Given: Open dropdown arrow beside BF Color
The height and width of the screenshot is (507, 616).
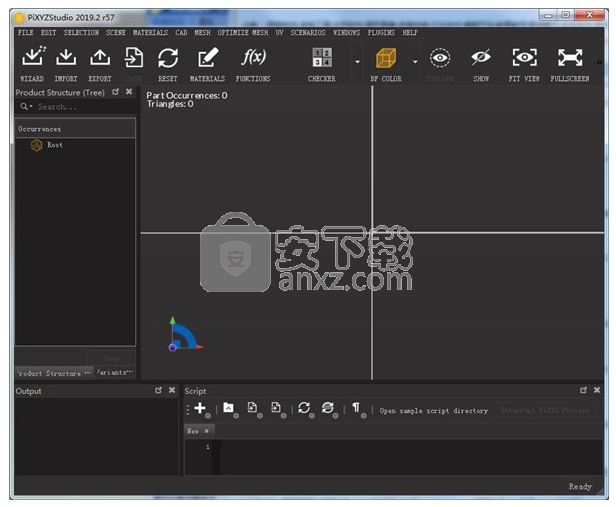Looking at the screenshot, I should coord(415,62).
